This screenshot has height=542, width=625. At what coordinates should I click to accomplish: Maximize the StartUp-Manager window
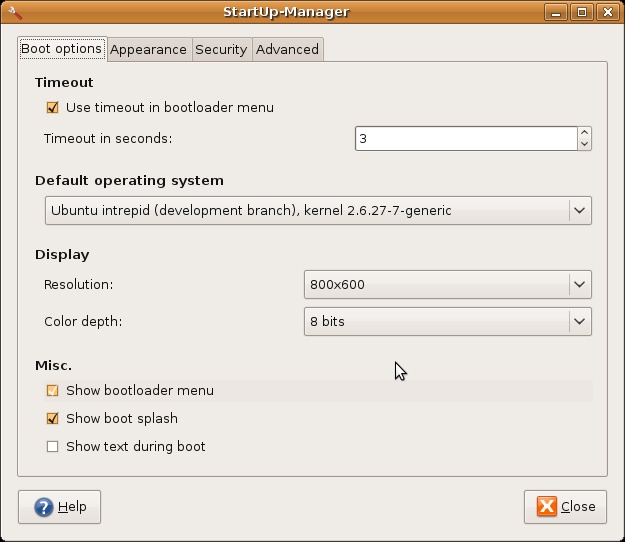(x=582, y=12)
